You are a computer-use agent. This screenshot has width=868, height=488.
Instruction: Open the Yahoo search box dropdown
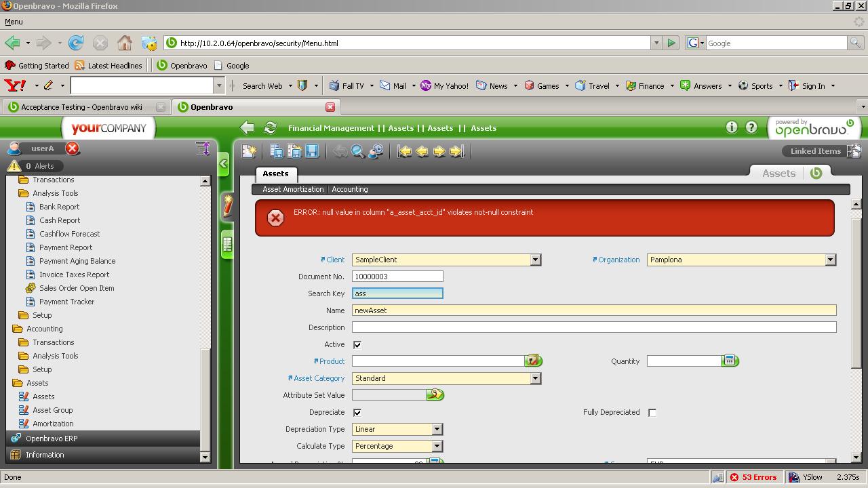click(218, 86)
